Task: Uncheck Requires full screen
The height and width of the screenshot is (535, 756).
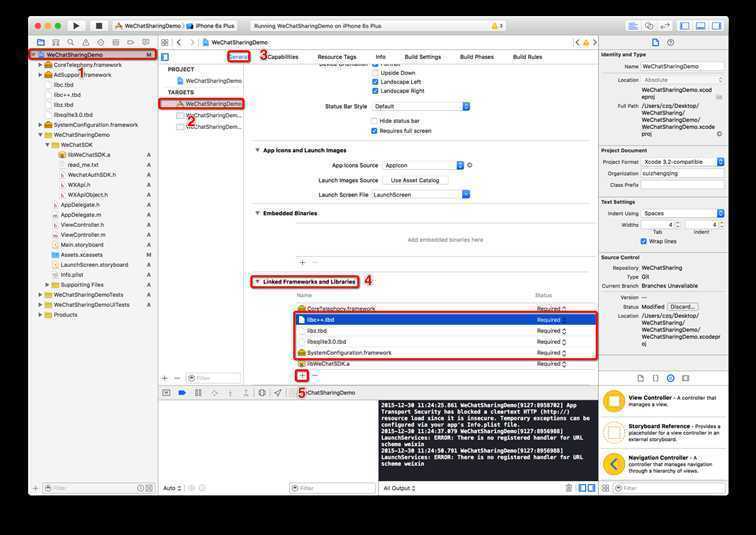Action: 374,131
